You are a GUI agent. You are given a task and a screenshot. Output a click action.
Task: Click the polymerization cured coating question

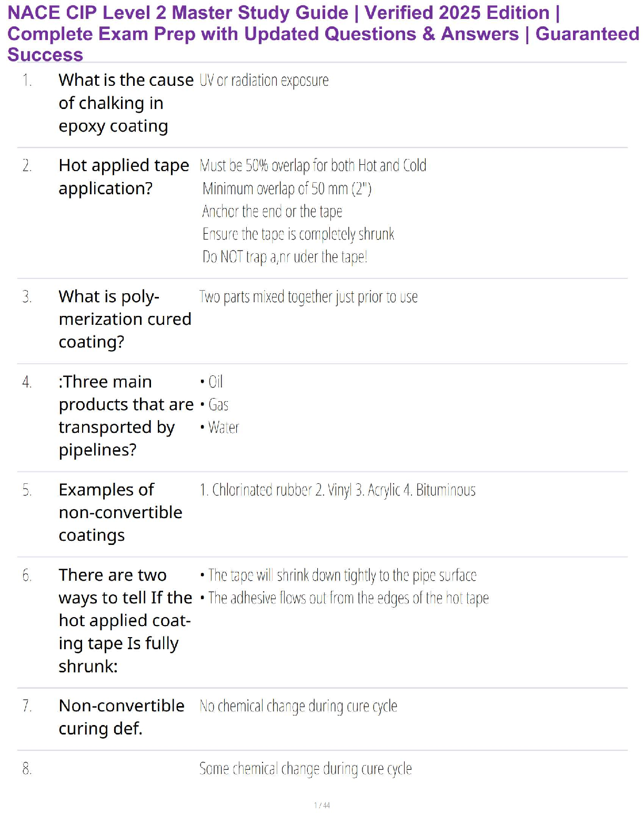125,319
